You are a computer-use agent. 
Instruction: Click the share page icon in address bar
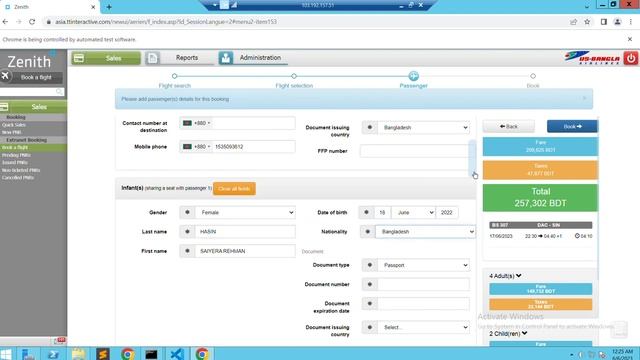click(x=573, y=22)
